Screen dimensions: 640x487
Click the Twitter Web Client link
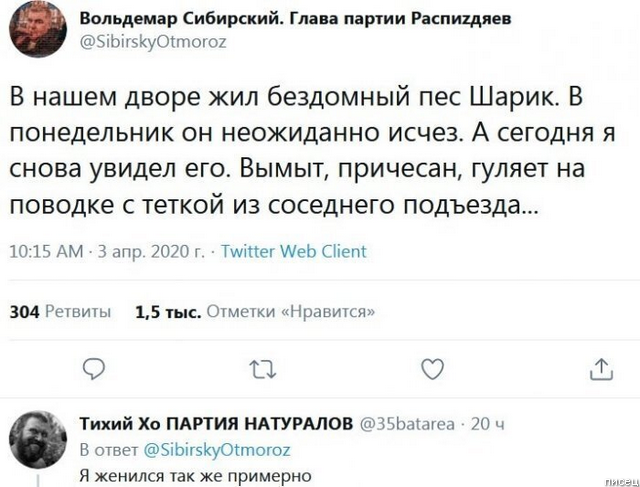(x=293, y=251)
